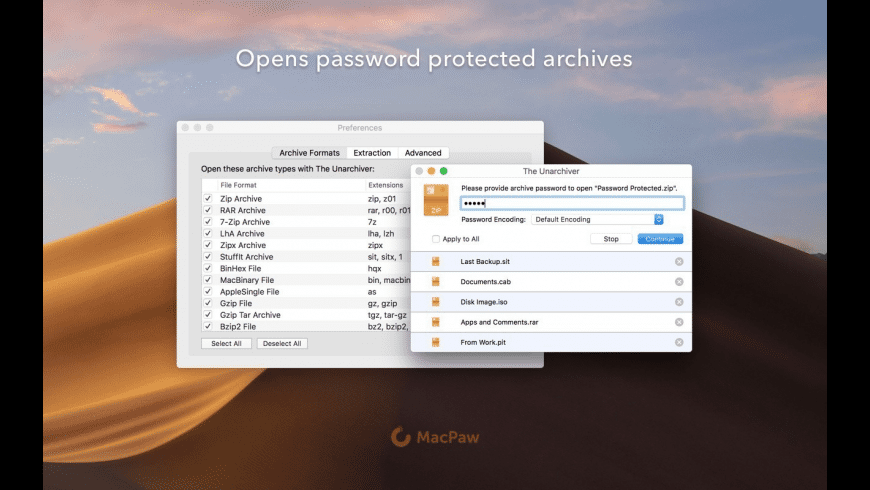
Task: Click the 'hqx' extensions cell
Action: pos(375,268)
